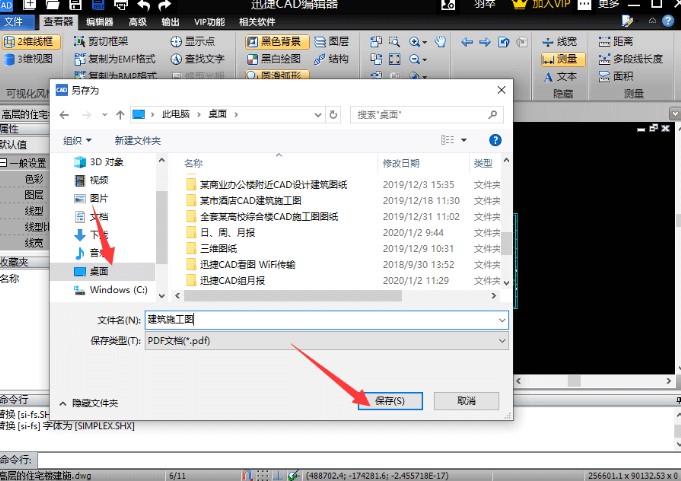Toggle the 测量 button
Image resolution: width=681 pixels, height=481 pixels.
(563, 59)
